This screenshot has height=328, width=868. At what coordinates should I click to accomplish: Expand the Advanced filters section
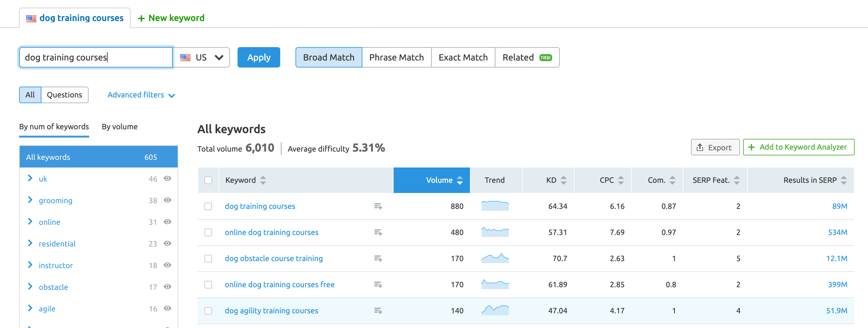point(141,95)
